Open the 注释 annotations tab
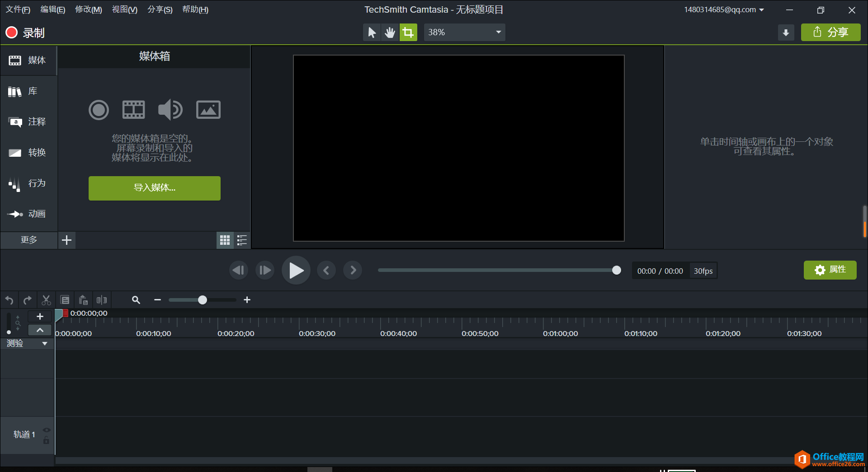The height and width of the screenshot is (472, 868). pyautogui.click(x=28, y=122)
